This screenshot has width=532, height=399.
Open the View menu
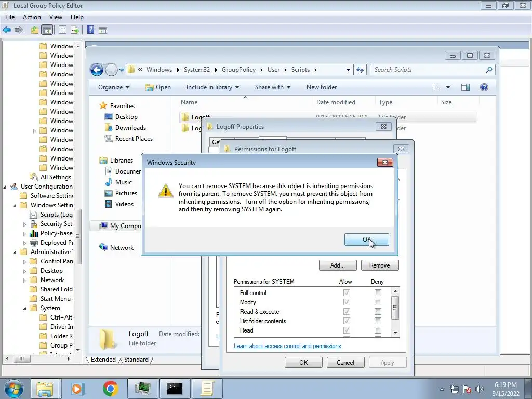(56, 17)
